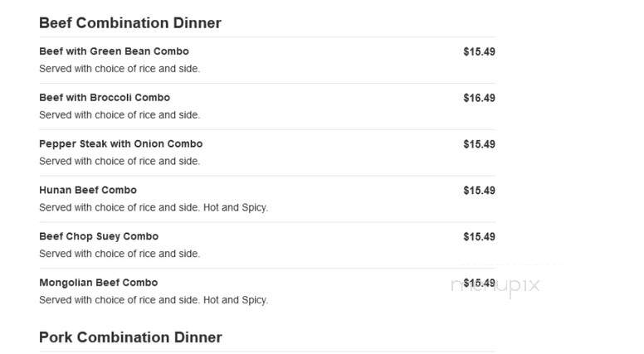Click the $16.49 price for Broccoli Combo
The width and height of the screenshot is (644, 354).
(480, 98)
